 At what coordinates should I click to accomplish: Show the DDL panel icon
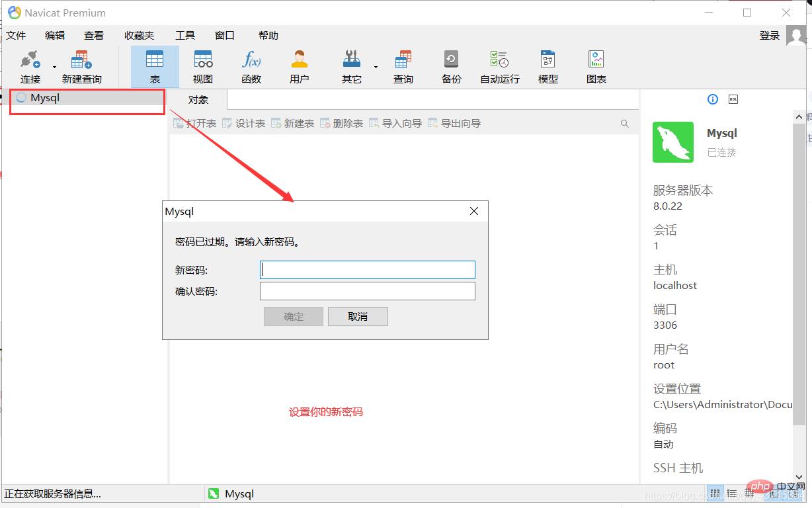(733, 99)
